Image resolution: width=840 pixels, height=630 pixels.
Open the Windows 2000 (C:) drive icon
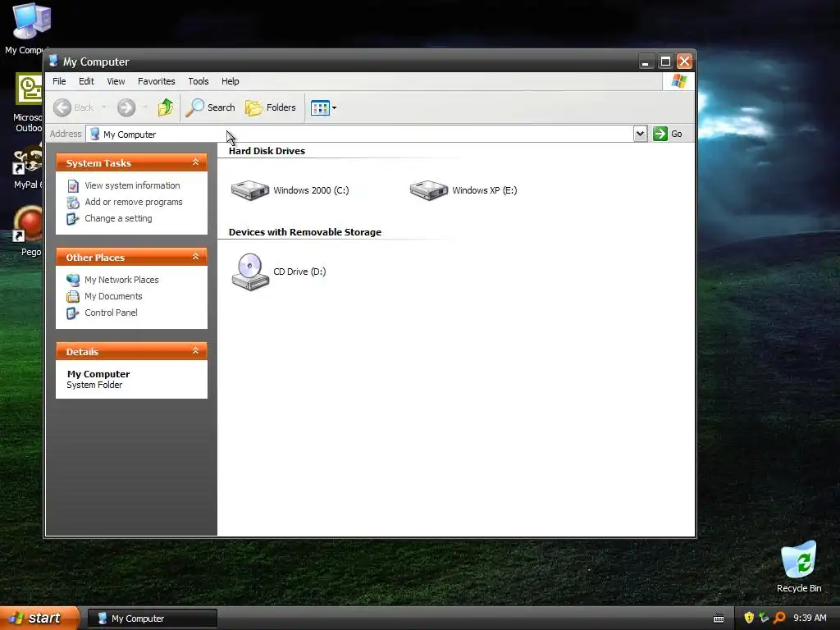[x=249, y=190]
